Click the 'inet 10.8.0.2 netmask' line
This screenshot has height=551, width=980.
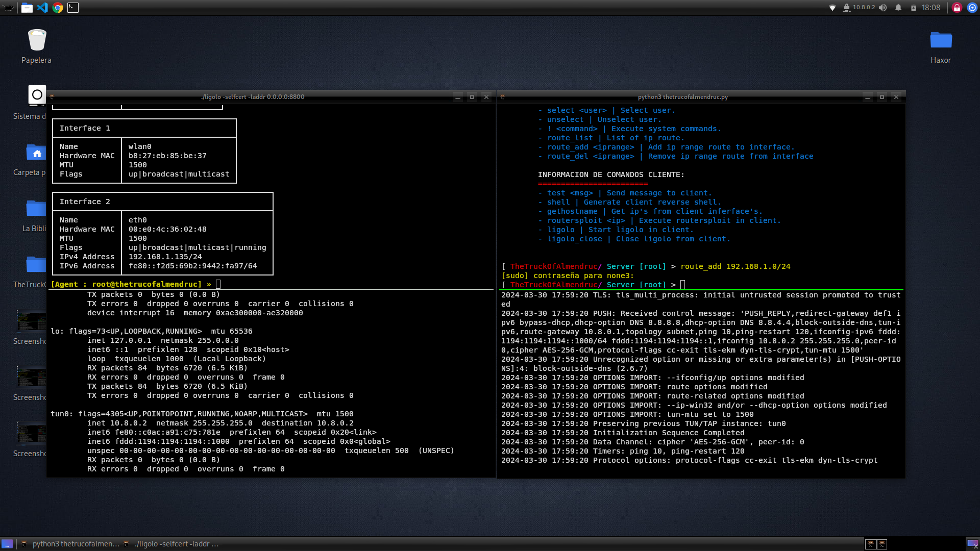coord(220,423)
